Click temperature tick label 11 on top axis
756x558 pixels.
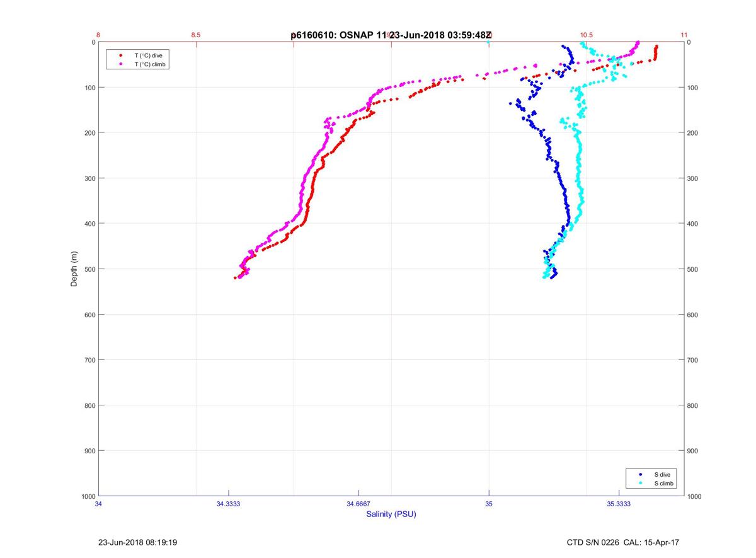click(684, 35)
